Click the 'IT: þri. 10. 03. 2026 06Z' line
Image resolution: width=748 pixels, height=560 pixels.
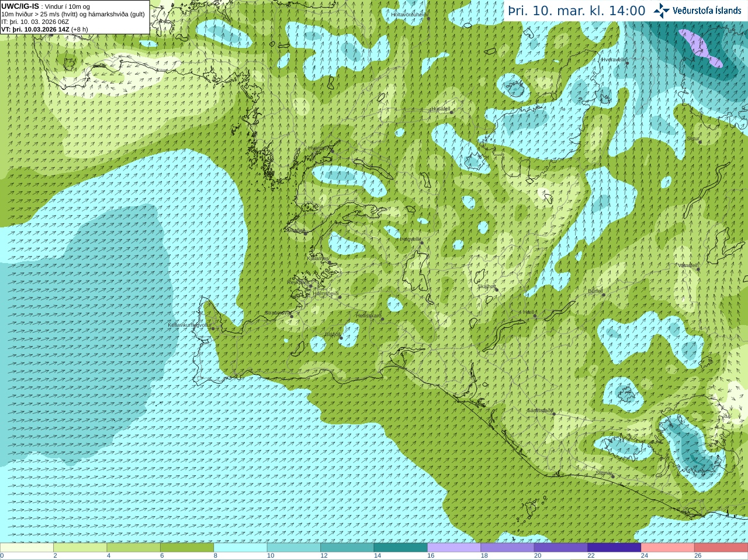(35, 22)
